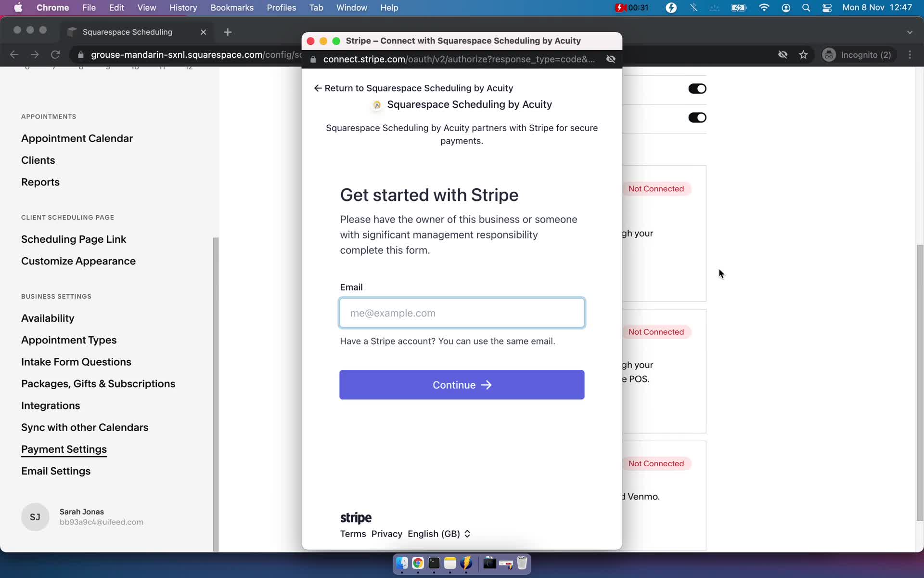Open the History menu

[183, 8]
